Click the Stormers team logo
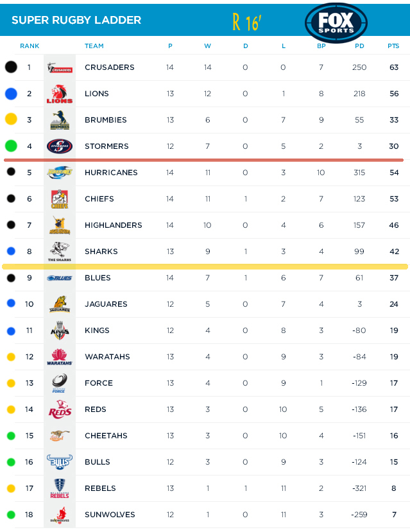410x532 pixels. coord(59,146)
